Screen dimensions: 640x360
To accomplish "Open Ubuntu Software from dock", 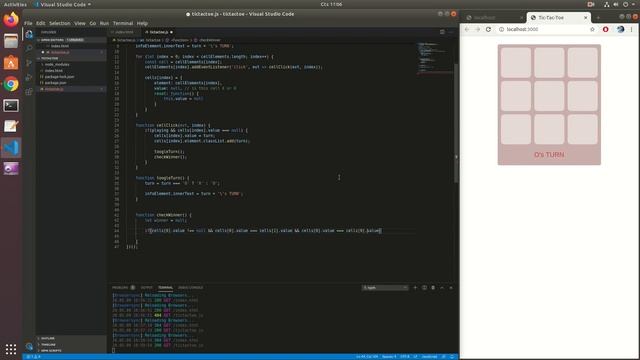I will coord(11,62).
